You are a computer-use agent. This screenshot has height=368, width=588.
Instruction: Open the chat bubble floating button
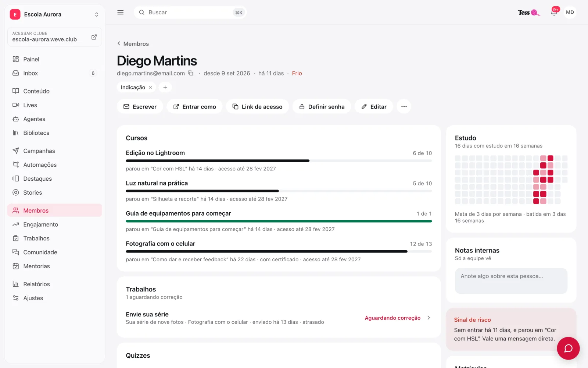tap(568, 348)
